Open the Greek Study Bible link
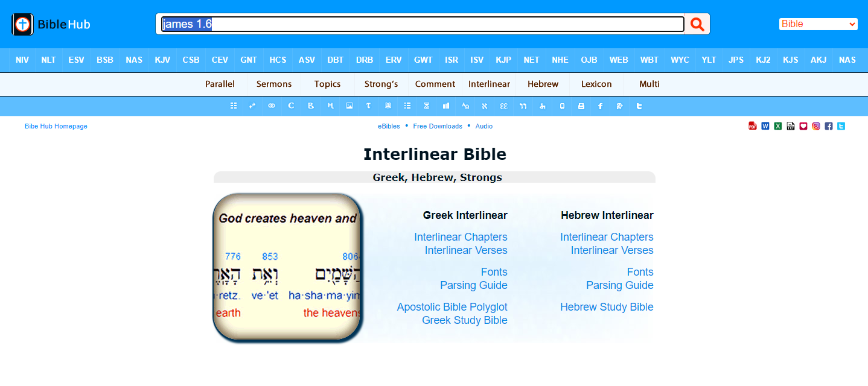 coord(465,320)
